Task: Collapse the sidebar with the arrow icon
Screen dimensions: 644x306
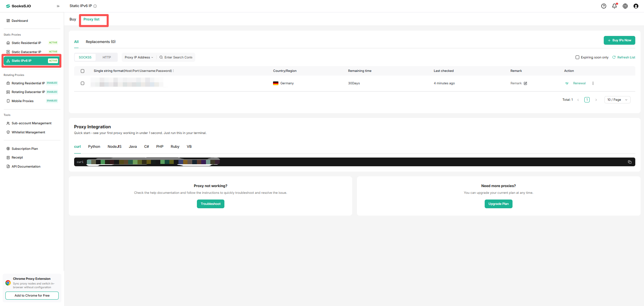Action: pyautogui.click(x=58, y=6)
